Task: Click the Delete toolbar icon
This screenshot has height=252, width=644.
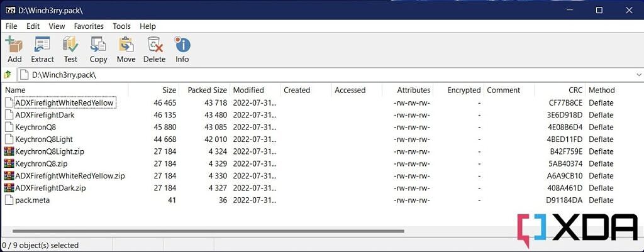Action: point(154,49)
